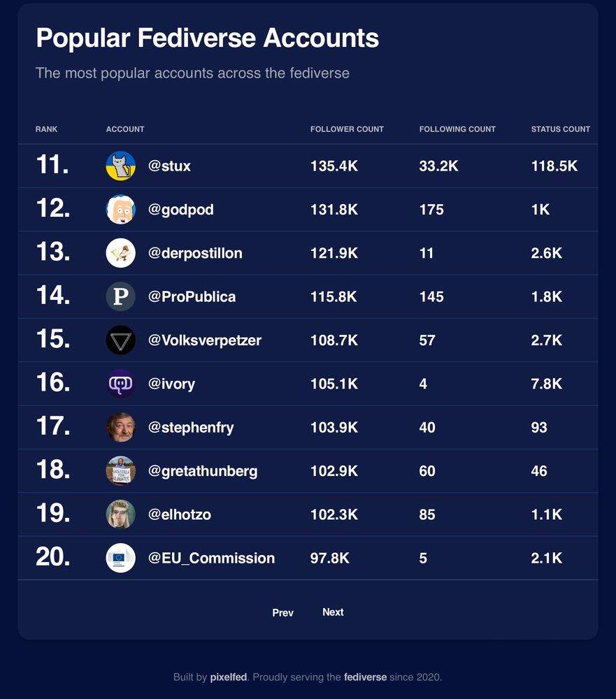Click the @stux cat avatar
Image resolution: width=616 pixels, height=699 pixels.
coord(120,166)
